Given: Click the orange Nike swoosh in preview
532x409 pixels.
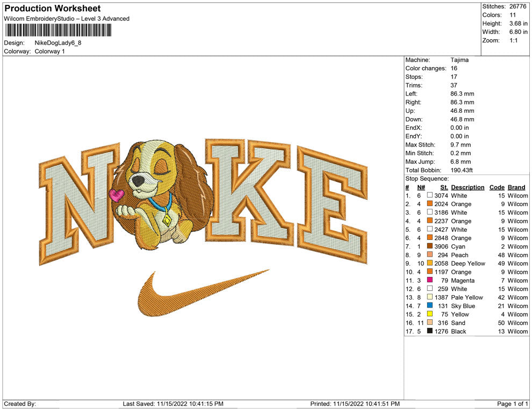Looking at the screenshot, I should pos(203,294).
